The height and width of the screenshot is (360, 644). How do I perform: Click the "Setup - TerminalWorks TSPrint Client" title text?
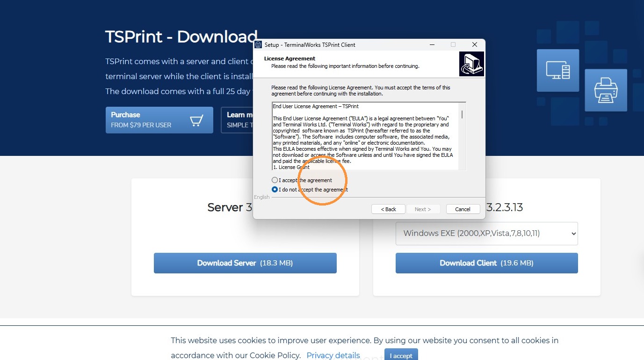tap(310, 45)
